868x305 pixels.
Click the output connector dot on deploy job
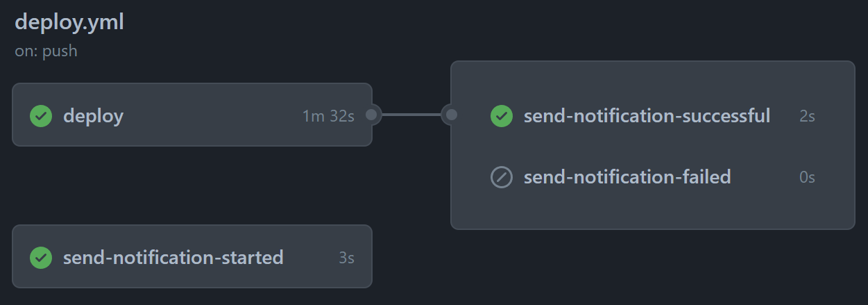372,115
